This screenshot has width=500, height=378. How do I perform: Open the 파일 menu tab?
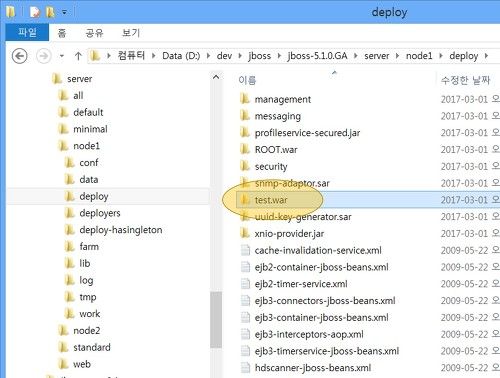click(x=27, y=33)
